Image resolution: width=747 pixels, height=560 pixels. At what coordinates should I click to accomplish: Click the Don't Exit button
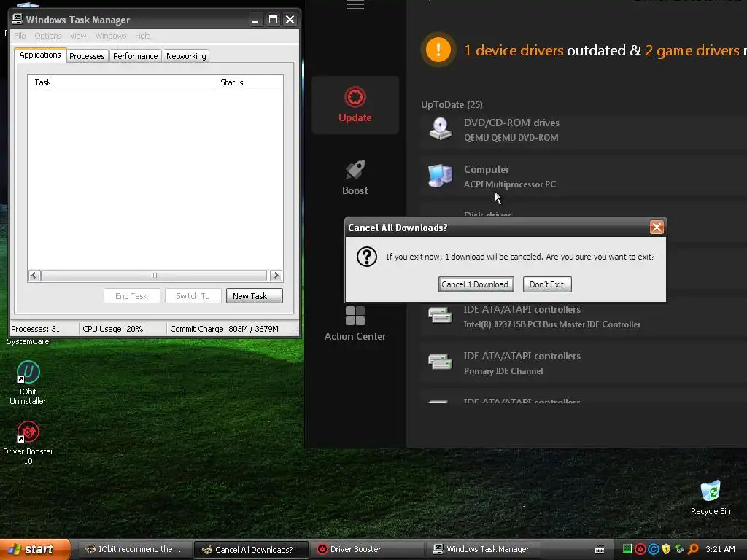547,284
